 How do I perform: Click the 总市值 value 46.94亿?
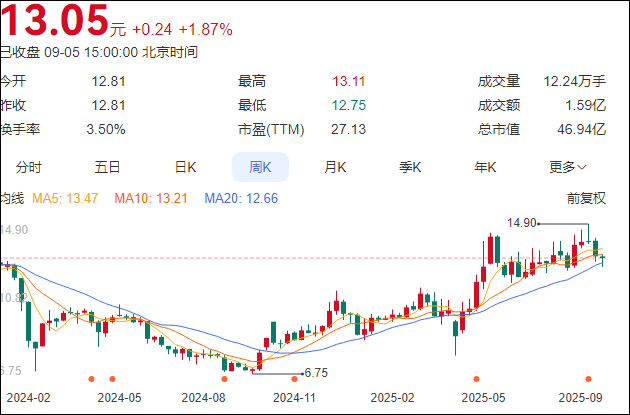(x=581, y=129)
